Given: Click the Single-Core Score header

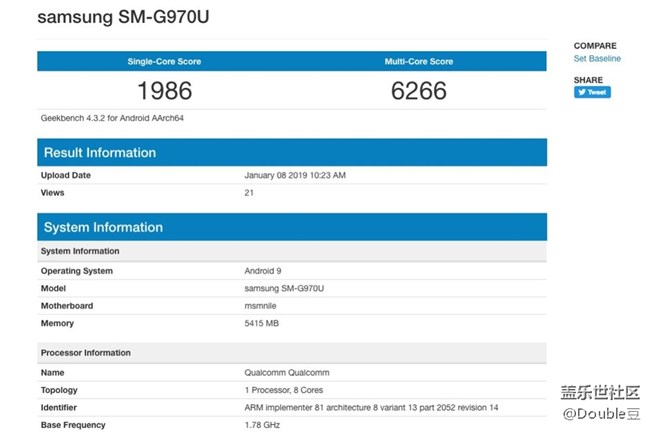Looking at the screenshot, I should (164, 61).
